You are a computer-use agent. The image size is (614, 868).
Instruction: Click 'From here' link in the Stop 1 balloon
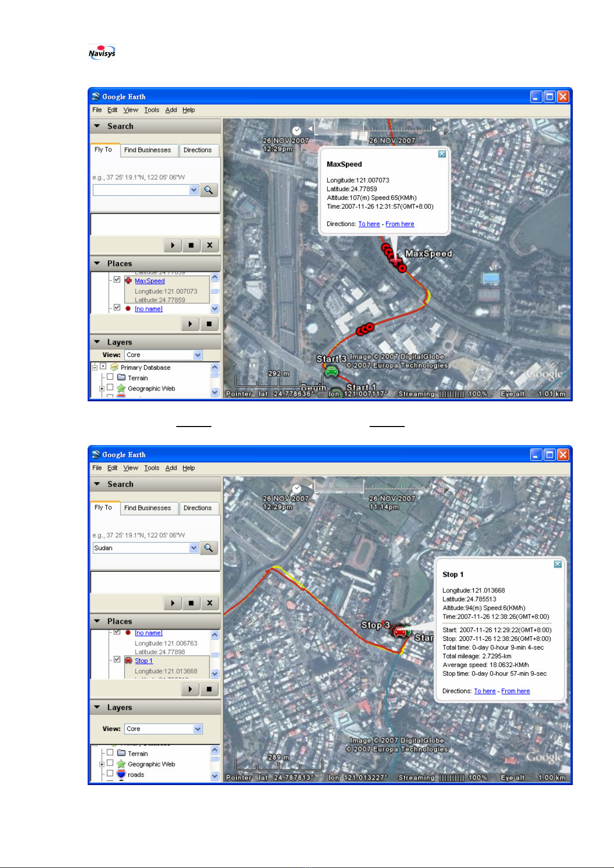coord(516,691)
